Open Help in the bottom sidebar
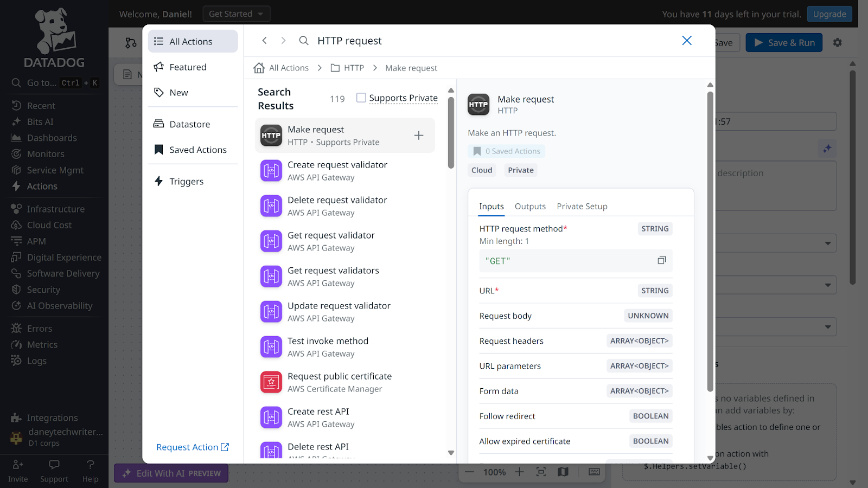 (x=91, y=471)
